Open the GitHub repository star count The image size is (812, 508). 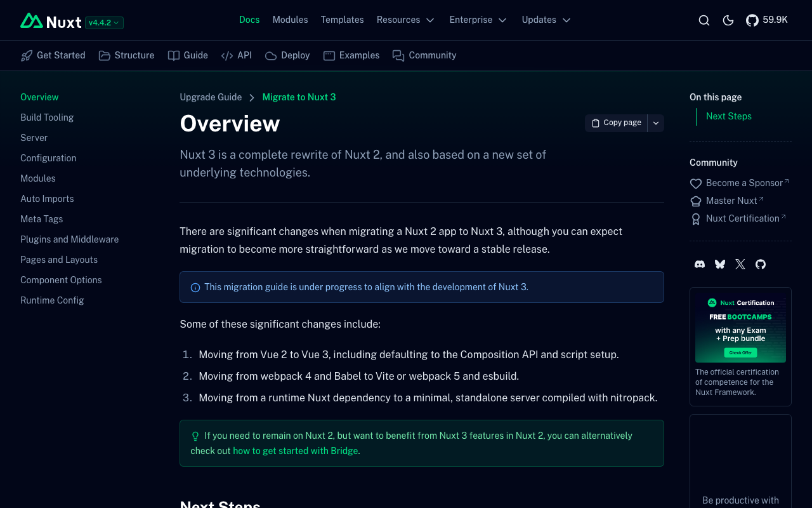pos(766,20)
